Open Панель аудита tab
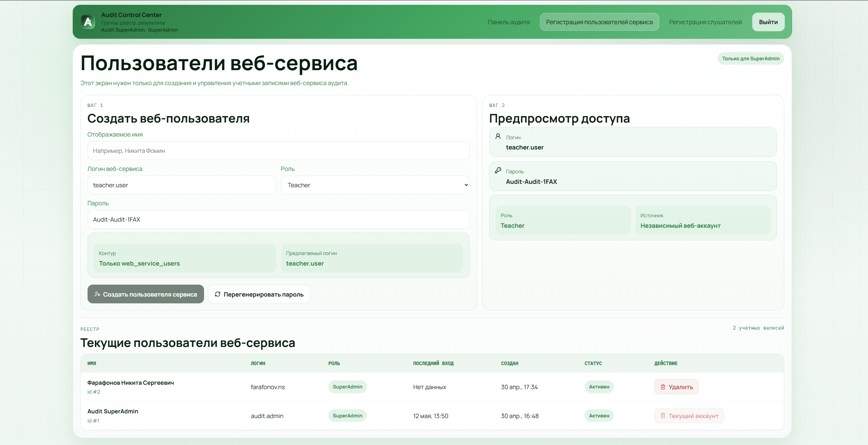868x445 pixels. 509,22
